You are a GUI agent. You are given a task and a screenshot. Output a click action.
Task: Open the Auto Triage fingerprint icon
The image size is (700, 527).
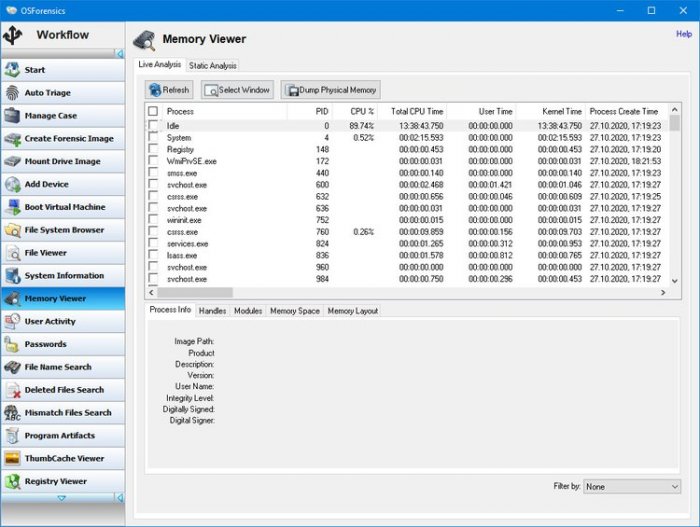point(13,93)
